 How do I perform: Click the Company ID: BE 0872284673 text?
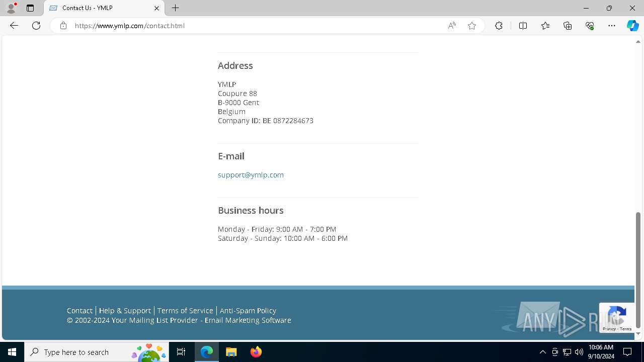tap(266, 121)
